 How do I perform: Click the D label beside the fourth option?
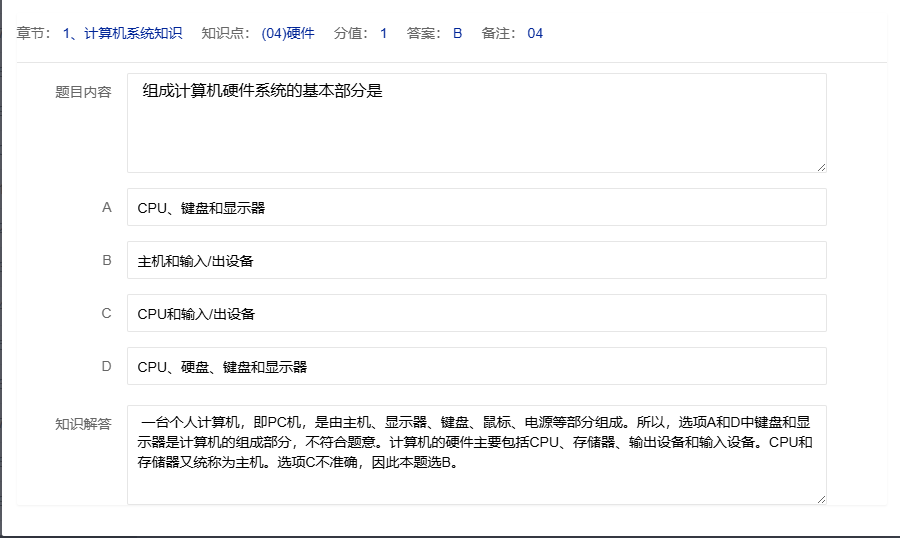[106, 366]
